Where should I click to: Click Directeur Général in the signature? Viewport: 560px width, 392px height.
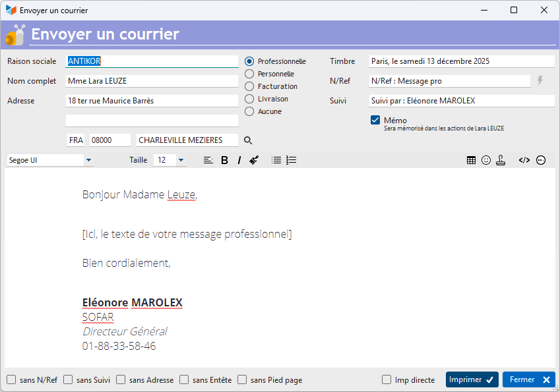click(x=124, y=331)
